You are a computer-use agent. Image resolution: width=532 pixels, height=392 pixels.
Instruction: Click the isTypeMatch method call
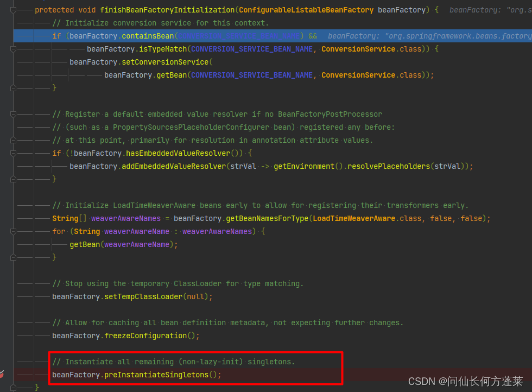163,49
